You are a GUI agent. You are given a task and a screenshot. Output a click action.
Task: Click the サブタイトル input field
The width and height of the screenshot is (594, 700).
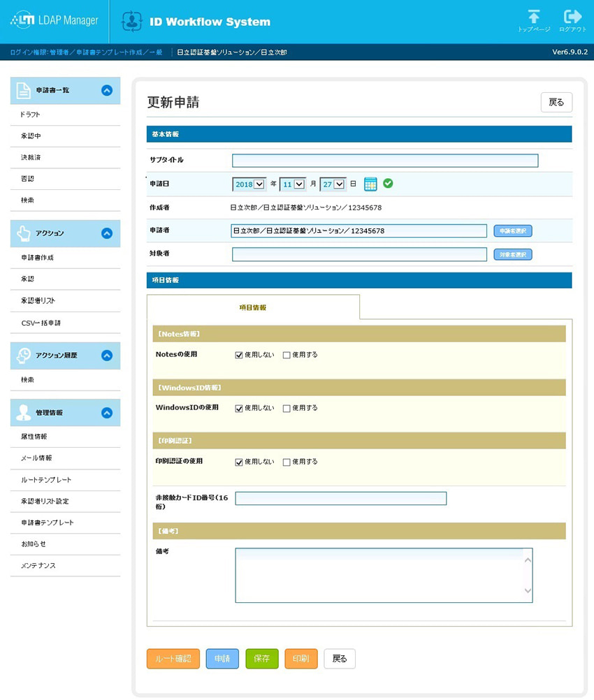pos(385,161)
